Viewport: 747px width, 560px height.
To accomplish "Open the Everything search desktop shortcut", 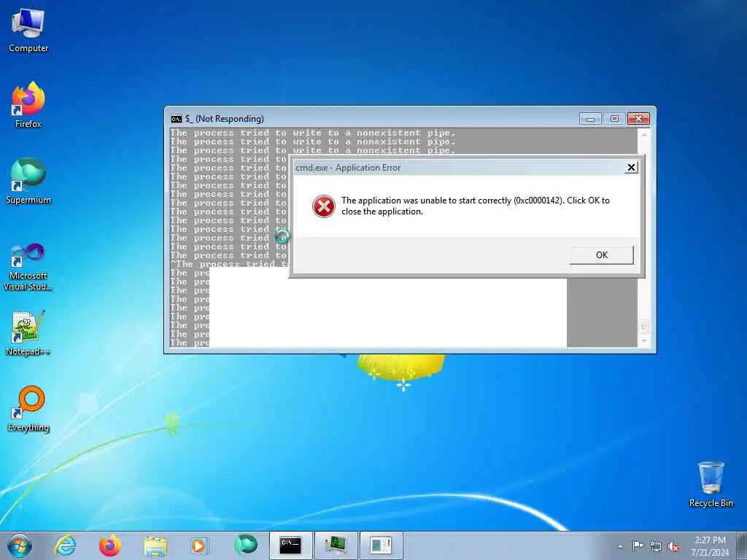I will pos(28,409).
